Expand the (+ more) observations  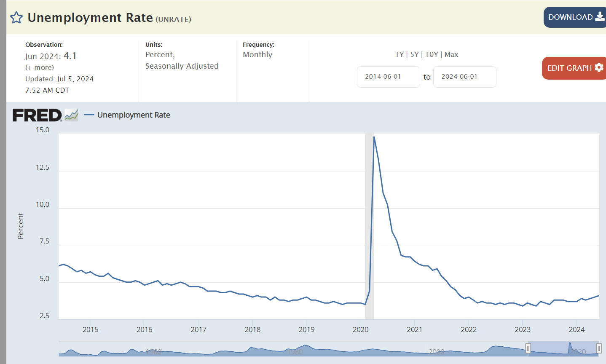tap(40, 67)
